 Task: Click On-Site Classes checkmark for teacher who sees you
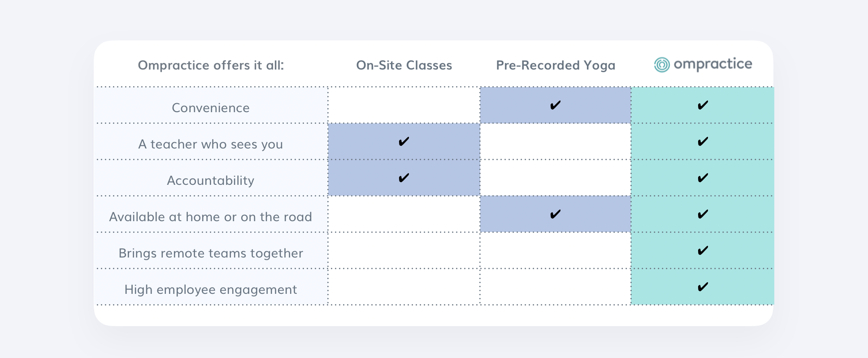click(x=404, y=142)
